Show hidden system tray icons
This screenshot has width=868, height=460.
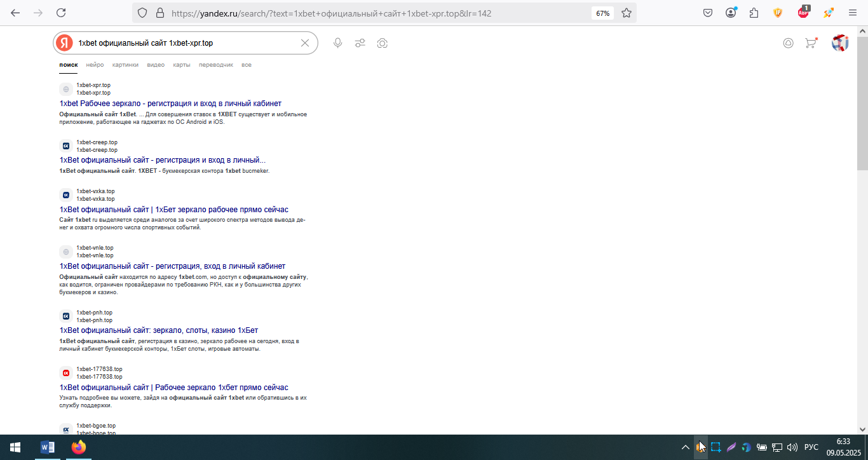click(x=685, y=447)
